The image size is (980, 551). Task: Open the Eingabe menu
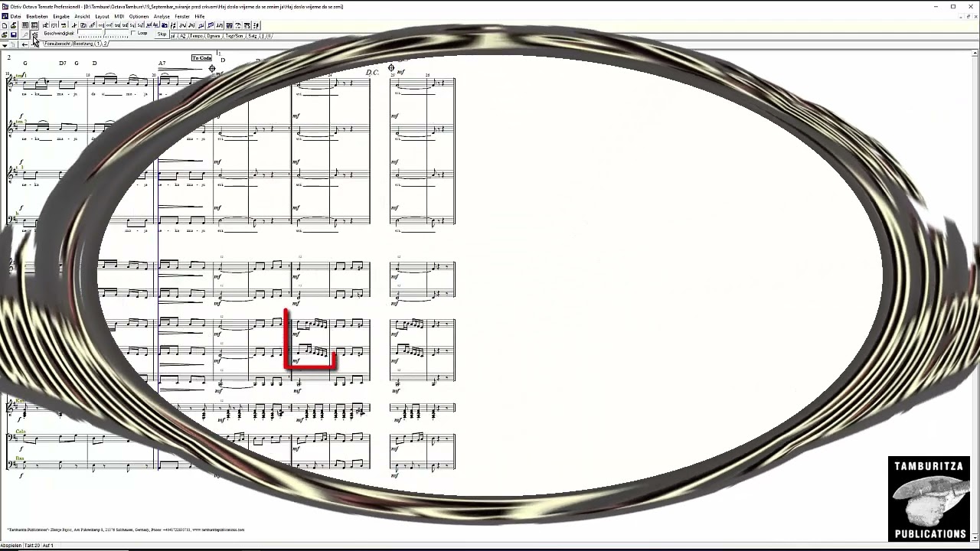coord(61,16)
